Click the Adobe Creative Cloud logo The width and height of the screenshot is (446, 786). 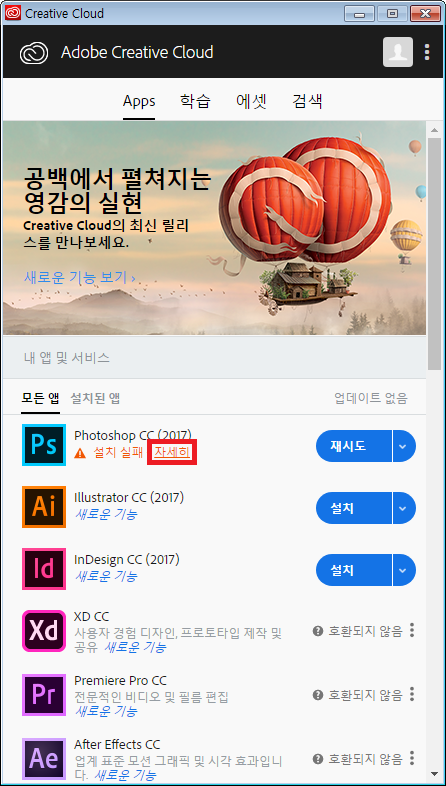tap(34, 53)
